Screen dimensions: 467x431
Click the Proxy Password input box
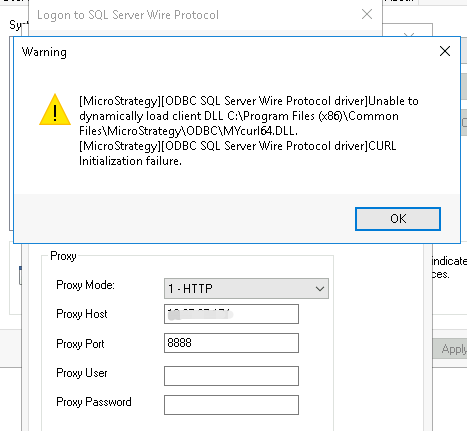tap(231, 405)
